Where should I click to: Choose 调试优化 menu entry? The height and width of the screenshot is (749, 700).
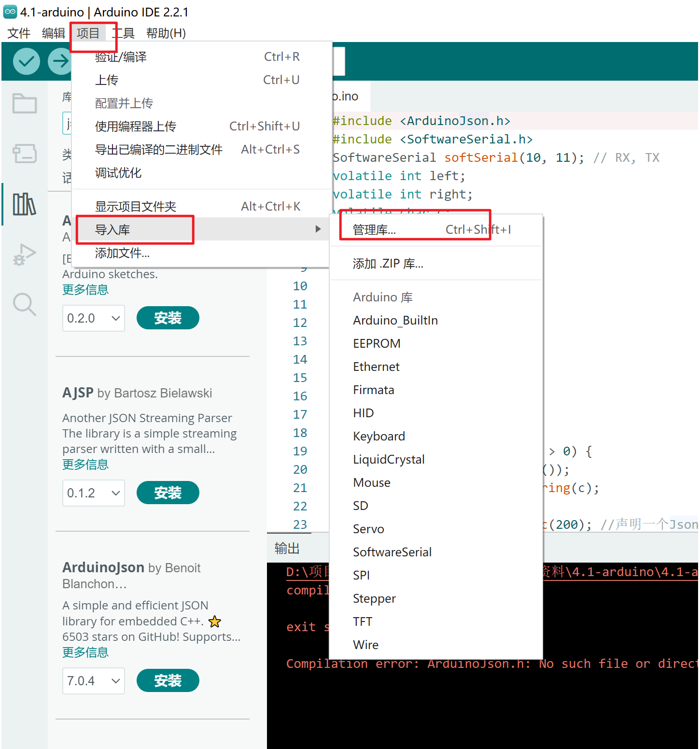(202, 173)
